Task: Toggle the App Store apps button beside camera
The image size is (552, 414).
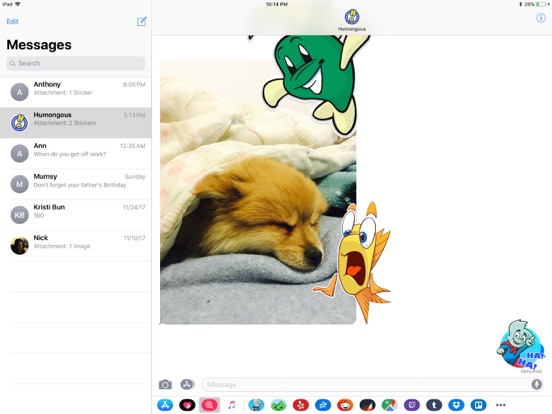Action: coord(188,384)
